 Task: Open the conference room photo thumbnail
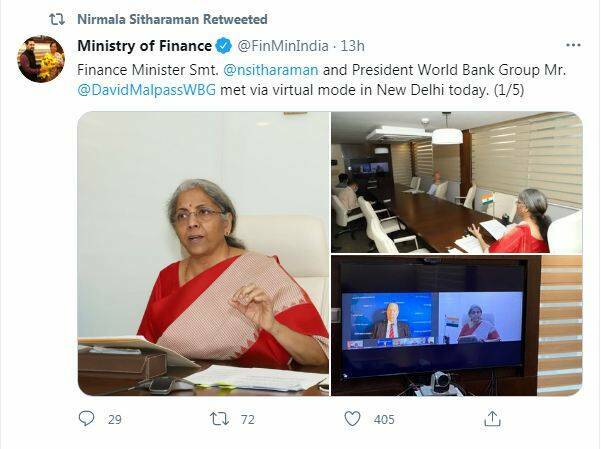tap(457, 182)
